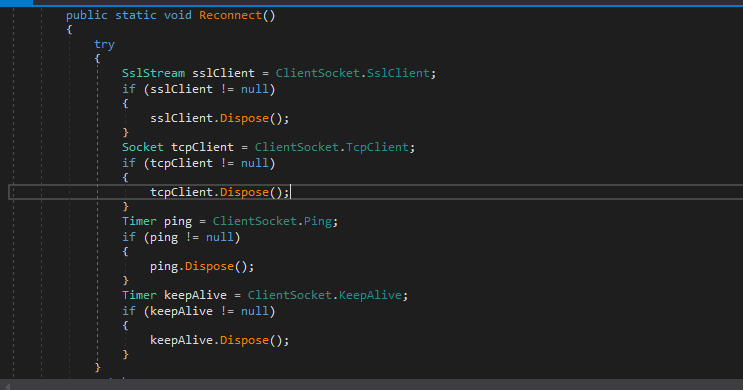
Task: Click 'null' in the sslClient check line
Action: coord(255,89)
